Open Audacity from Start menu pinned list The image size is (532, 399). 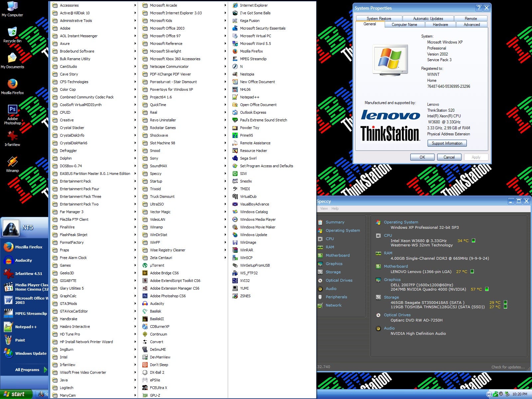coord(24,260)
